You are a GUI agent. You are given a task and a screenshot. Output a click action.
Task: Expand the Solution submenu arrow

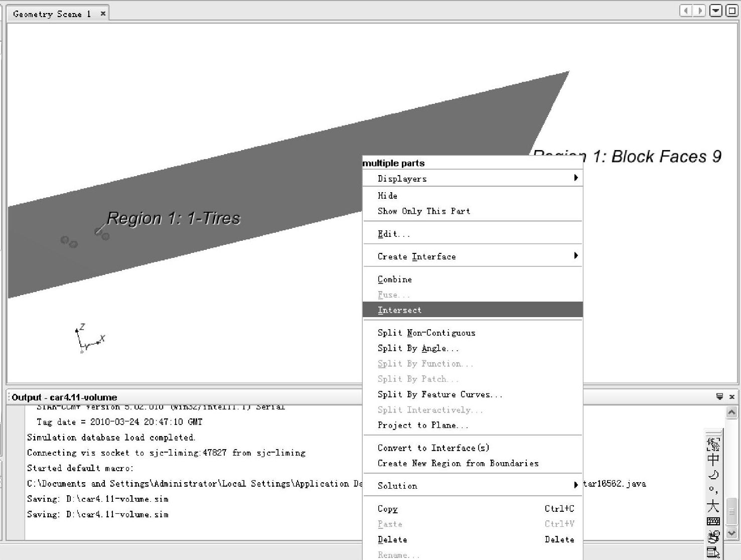(576, 485)
